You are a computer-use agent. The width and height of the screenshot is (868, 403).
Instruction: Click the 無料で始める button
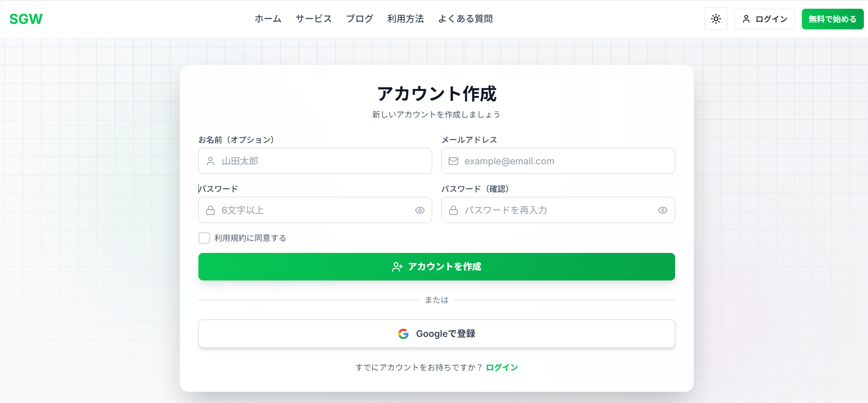pyautogui.click(x=832, y=19)
